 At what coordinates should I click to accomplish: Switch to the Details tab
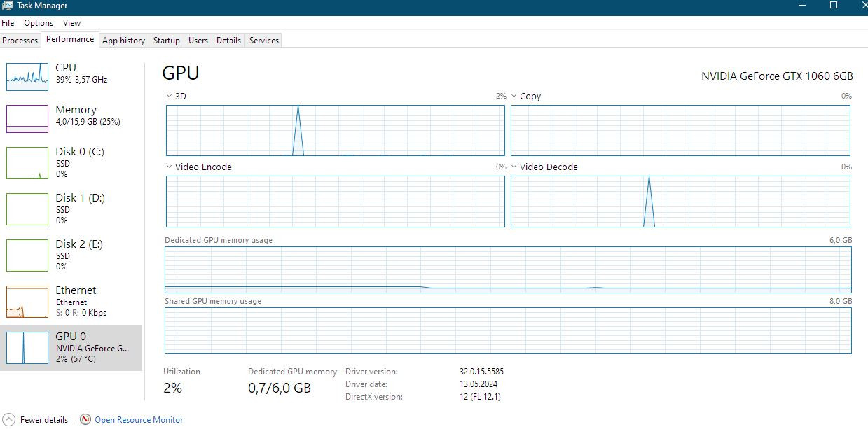[x=228, y=41]
